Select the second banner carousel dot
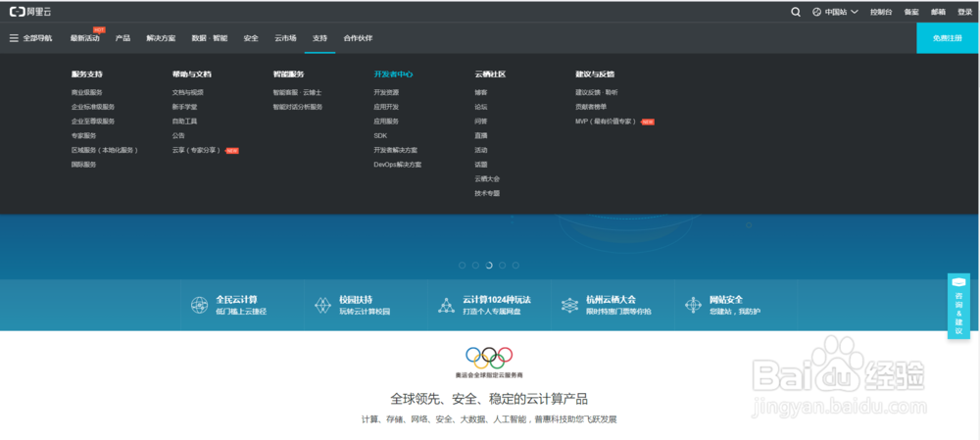This screenshot has height=440, width=980. coord(475,266)
